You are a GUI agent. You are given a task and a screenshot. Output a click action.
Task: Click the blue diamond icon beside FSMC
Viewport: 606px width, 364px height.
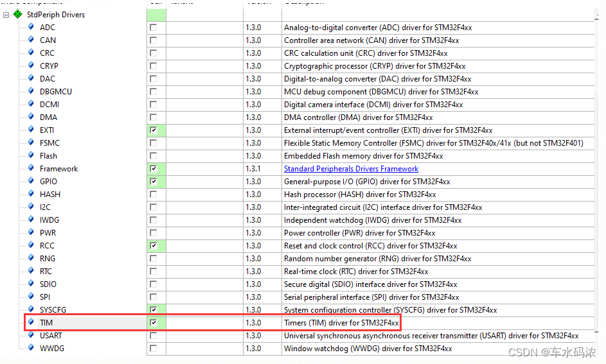31,142
